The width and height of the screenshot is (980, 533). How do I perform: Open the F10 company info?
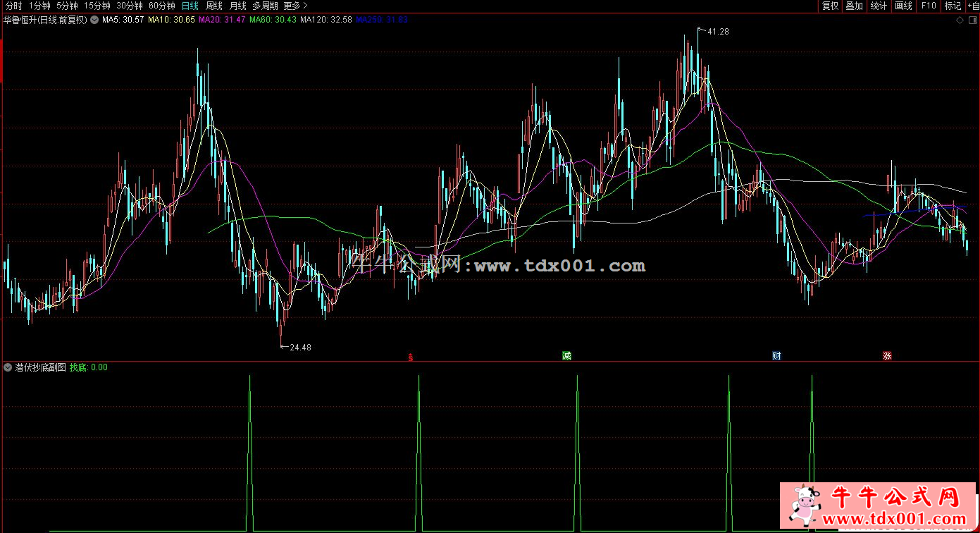click(x=928, y=6)
